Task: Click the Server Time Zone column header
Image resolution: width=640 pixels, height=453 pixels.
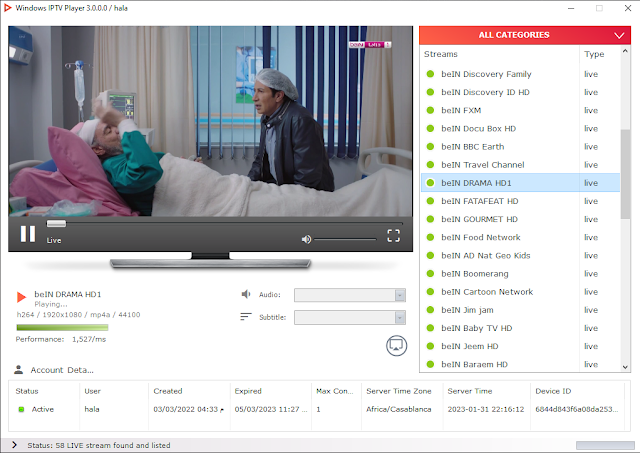Action: [399, 391]
